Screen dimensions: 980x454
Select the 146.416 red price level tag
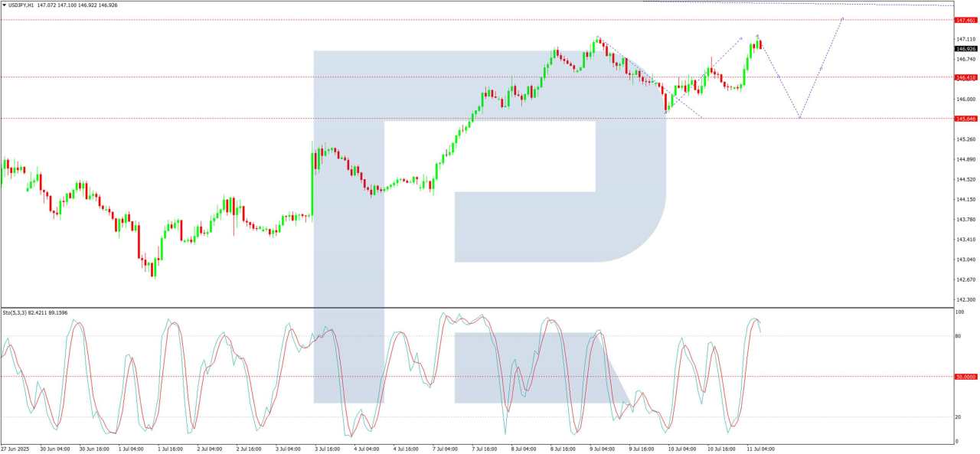(965, 77)
